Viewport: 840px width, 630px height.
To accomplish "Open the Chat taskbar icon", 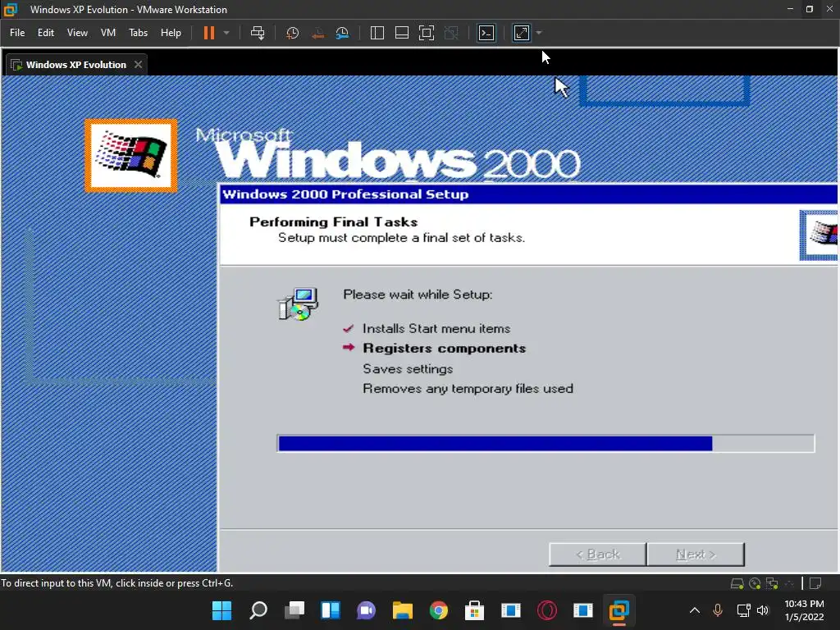I will coord(367,610).
